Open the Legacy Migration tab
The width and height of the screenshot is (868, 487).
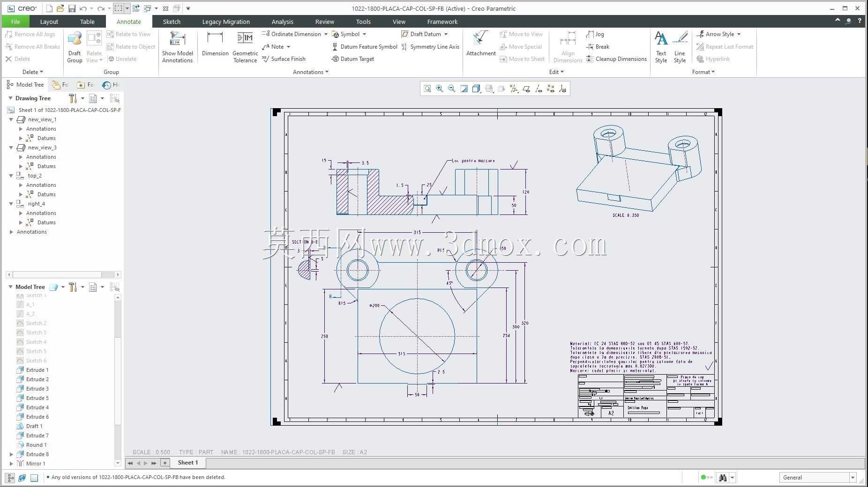226,22
